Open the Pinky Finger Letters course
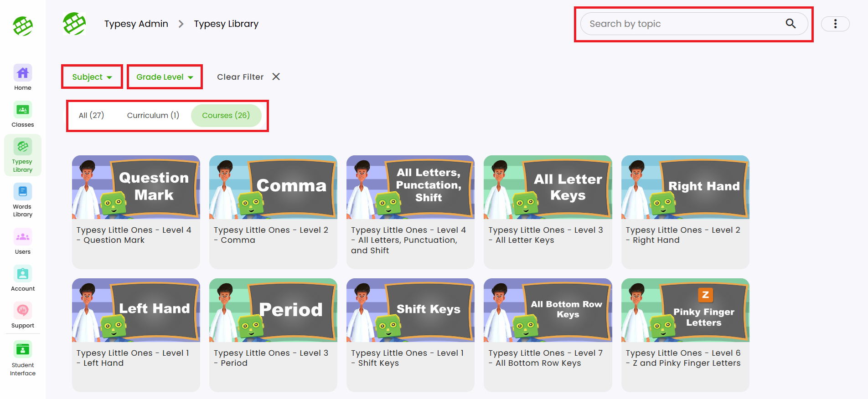This screenshot has height=399, width=868. pyautogui.click(x=685, y=310)
